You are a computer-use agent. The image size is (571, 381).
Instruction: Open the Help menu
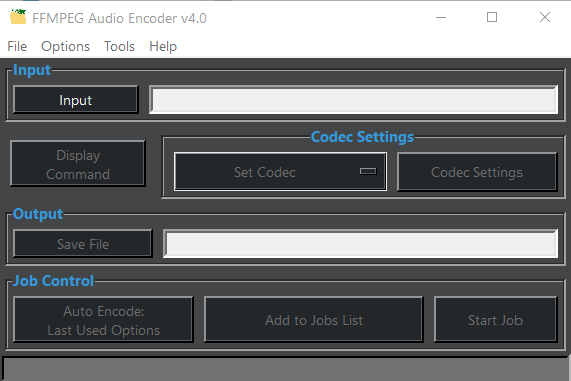coord(163,47)
